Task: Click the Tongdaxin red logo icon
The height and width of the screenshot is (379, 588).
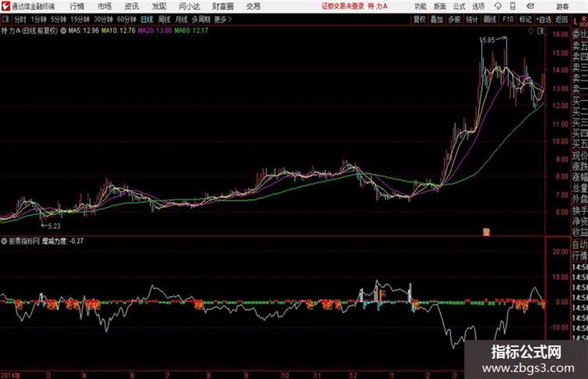Action: [x=5, y=6]
